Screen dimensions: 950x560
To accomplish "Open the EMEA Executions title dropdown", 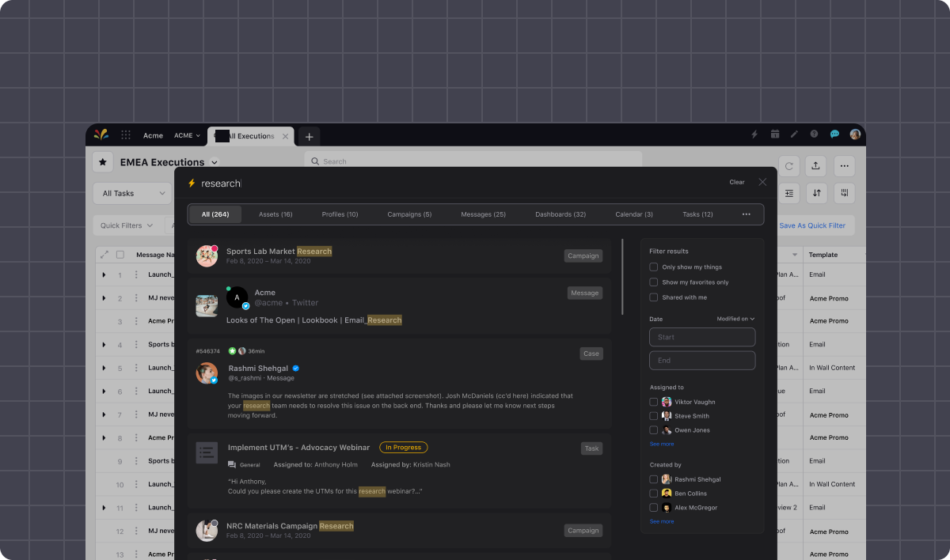I will [214, 163].
